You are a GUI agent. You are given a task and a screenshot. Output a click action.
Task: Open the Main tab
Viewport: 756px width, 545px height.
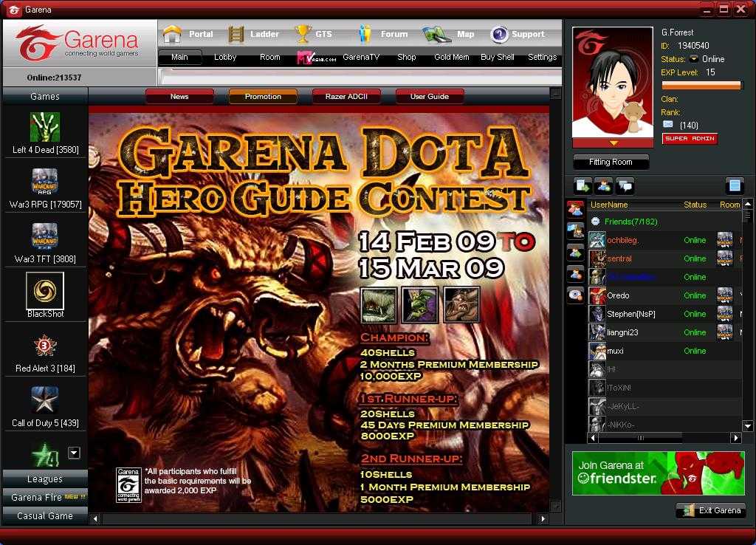point(179,58)
